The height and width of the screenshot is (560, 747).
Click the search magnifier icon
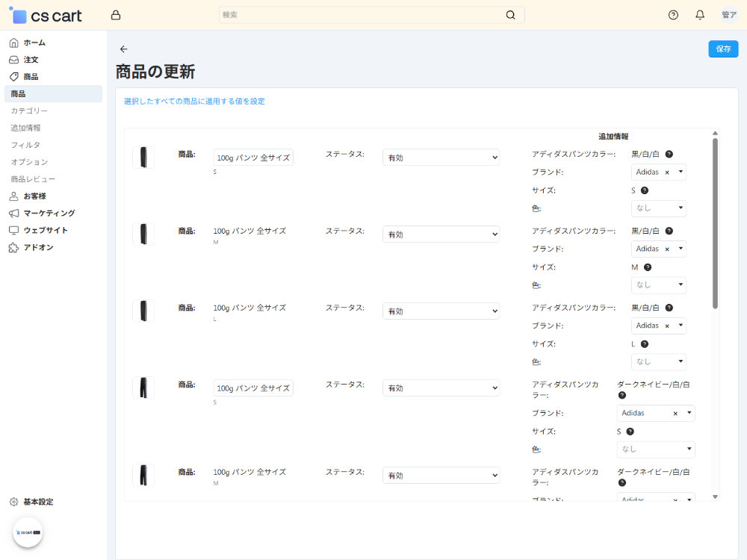coord(510,14)
